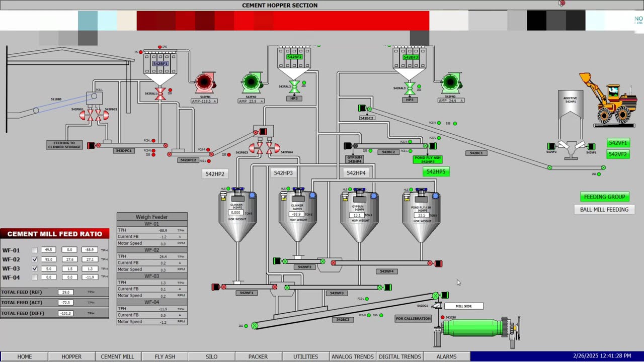This screenshot has height=362, width=644.
Task: Click the red 542FN1 fan icon
Action: click(205, 83)
